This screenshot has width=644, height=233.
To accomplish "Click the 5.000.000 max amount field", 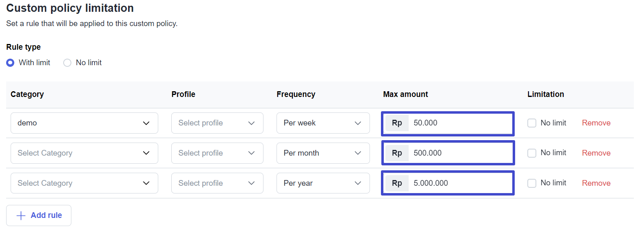I will pyautogui.click(x=459, y=183).
